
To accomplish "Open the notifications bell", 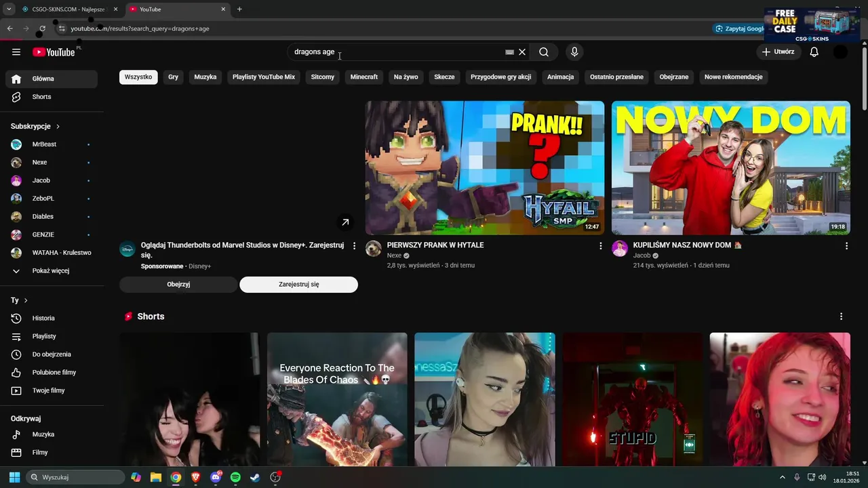I will point(814,52).
